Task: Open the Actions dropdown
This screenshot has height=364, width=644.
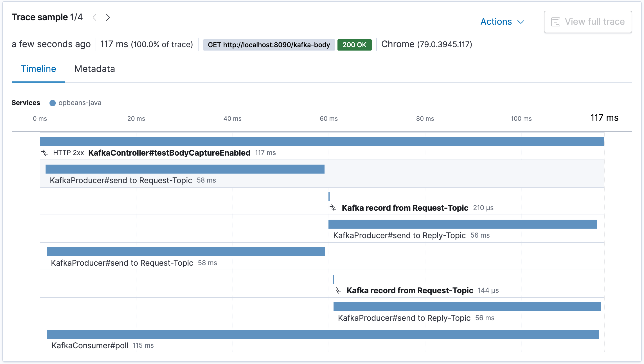Action: [496, 22]
